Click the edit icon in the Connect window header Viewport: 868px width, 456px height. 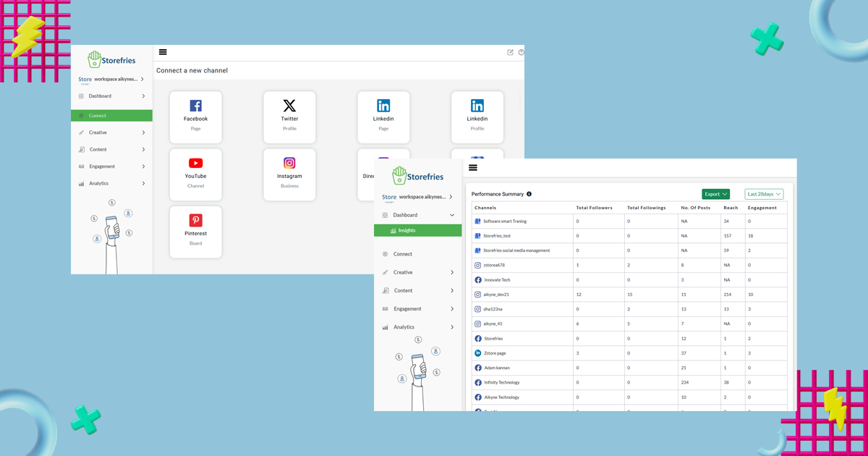511,52
